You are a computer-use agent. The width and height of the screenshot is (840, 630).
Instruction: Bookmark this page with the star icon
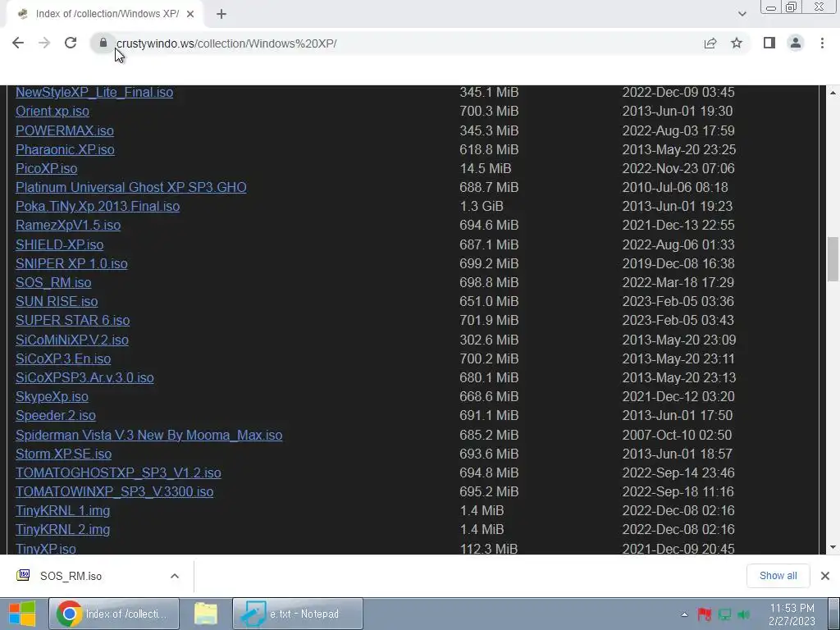click(737, 43)
